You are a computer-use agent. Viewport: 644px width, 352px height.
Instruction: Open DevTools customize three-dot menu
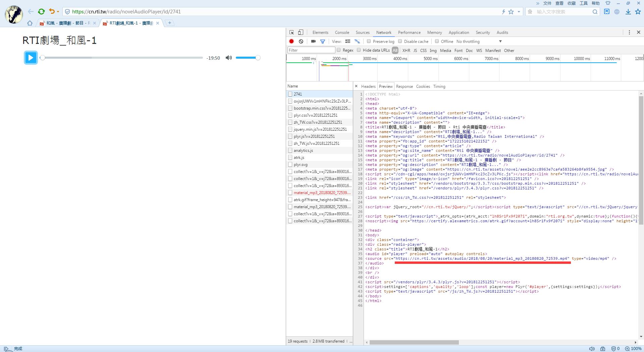pyautogui.click(x=629, y=32)
